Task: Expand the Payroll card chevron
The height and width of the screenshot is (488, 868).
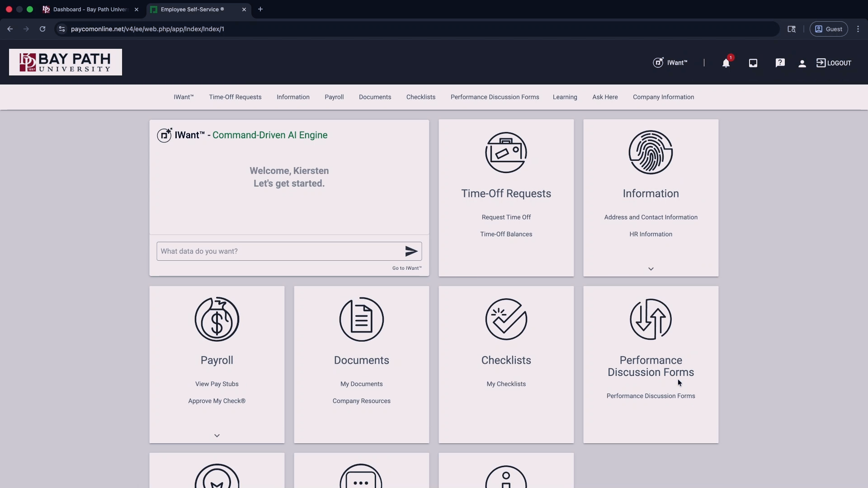Action: (217, 436)
